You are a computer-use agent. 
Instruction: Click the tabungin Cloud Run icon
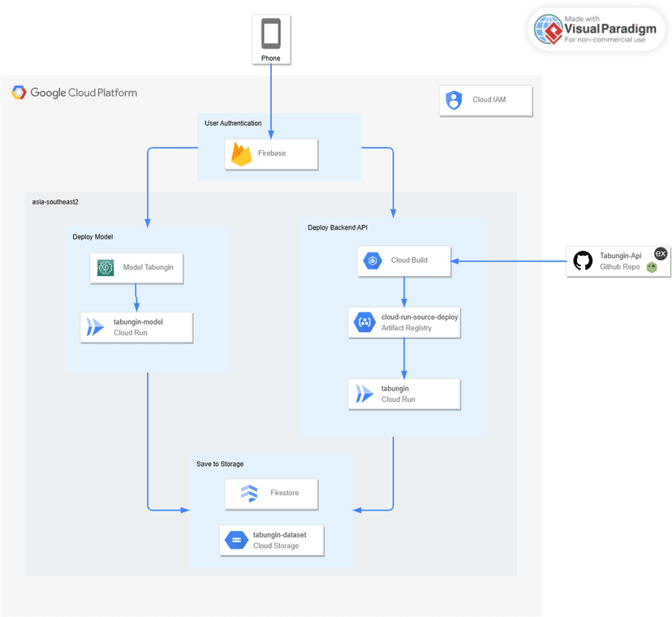364,394
